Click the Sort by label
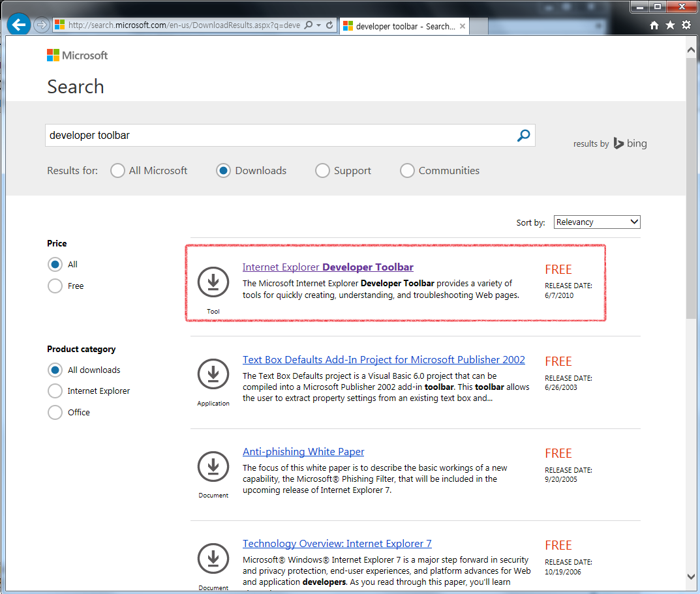This screenshot has width=700, height=594. [530, 222]
